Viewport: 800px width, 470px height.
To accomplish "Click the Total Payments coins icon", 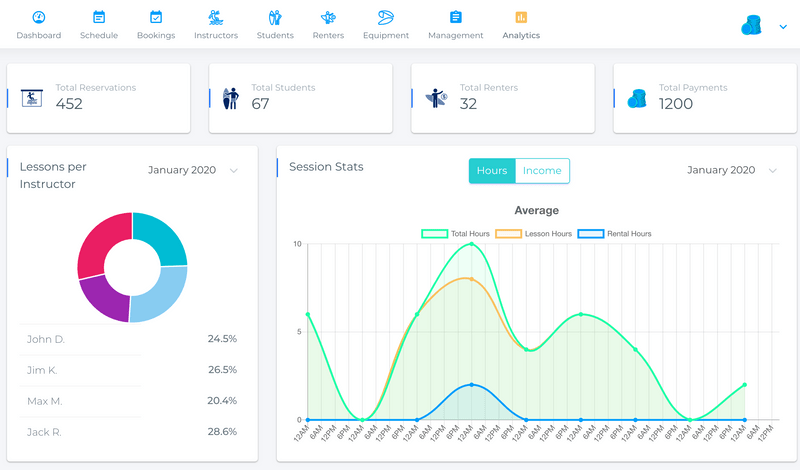I will click(637, 98).
